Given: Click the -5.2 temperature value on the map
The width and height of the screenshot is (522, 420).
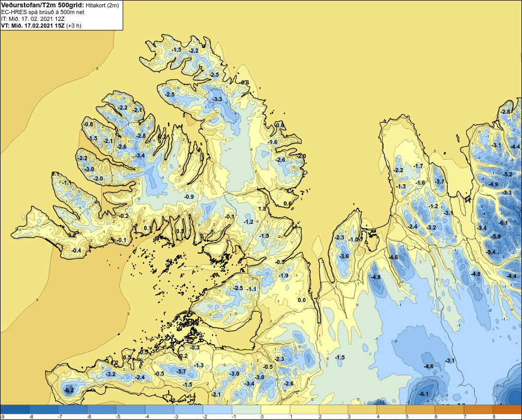Looking at the screenshot, I should pos(508,174).
